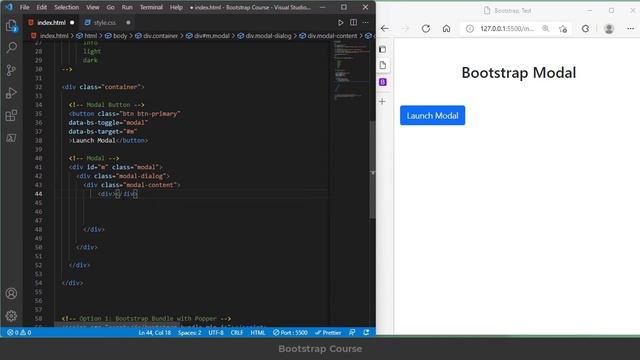Image resolution: width=640 pixels, height=360 pixels.
Task: Open the browser profile avatar
Action: (x=609, y=28)
